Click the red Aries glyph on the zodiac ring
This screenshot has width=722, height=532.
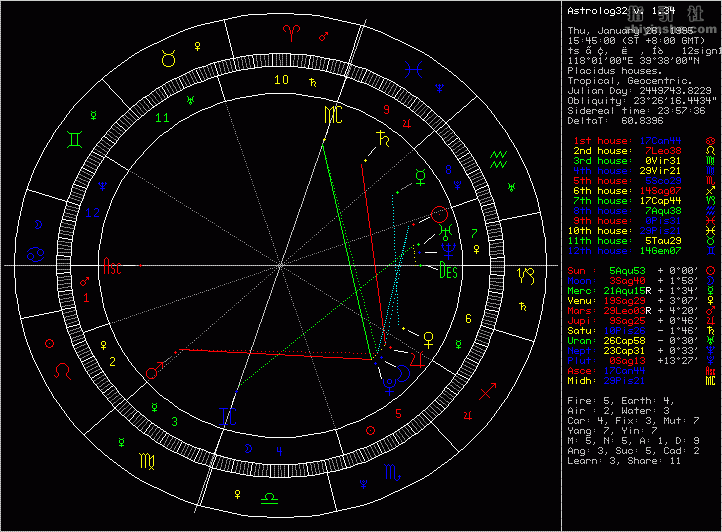point(291,33)
